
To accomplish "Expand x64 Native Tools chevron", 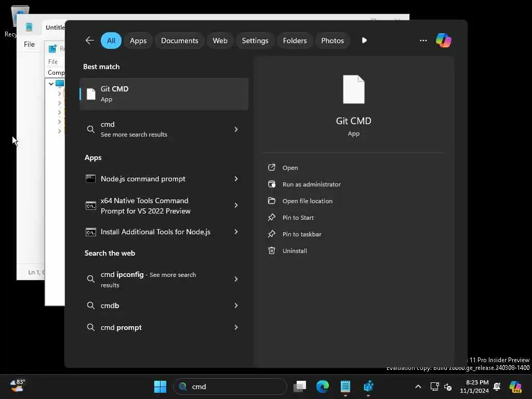I will click(236, 205).
